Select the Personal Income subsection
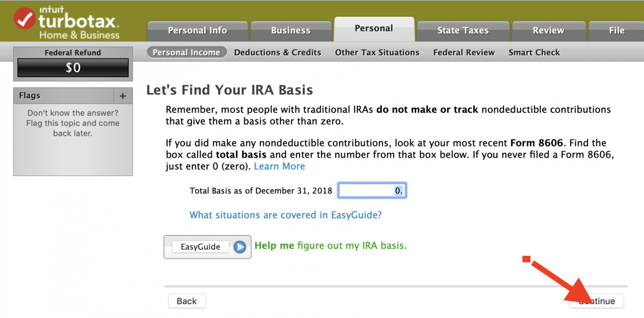 pyautogui.click(x=186, y=52)
